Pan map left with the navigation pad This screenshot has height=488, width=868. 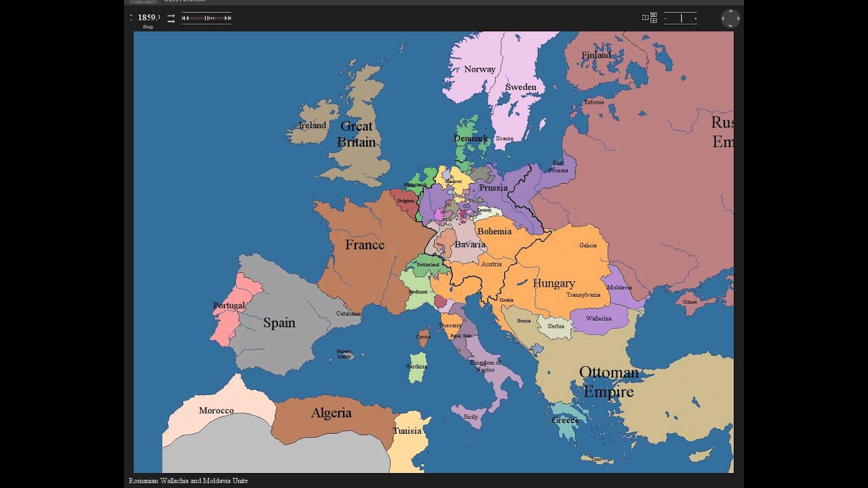(x=723, y=18)
